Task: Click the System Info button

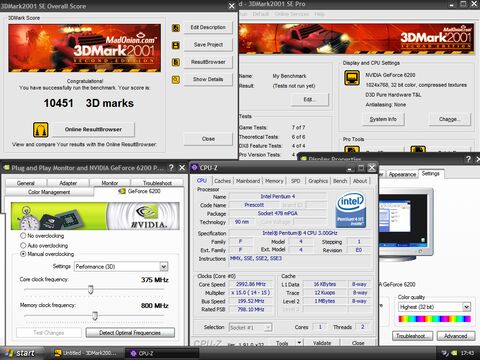Action: 383,119
